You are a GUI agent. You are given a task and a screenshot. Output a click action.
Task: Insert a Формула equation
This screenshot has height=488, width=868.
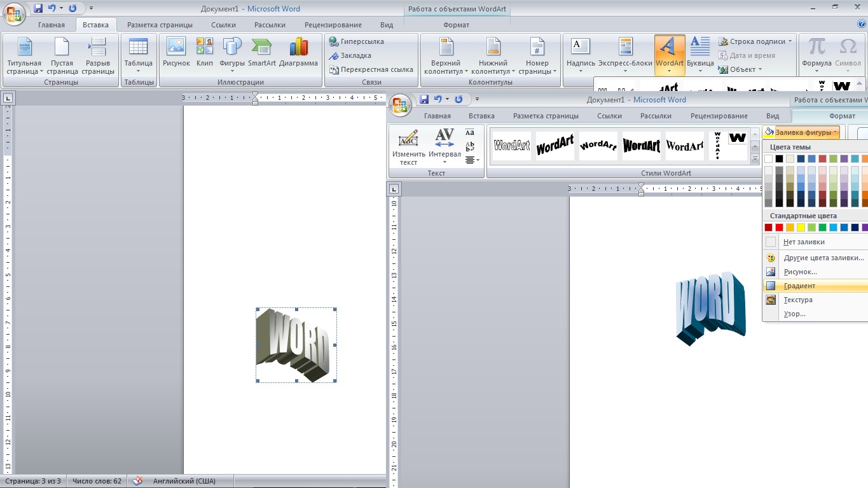[816, 56]
